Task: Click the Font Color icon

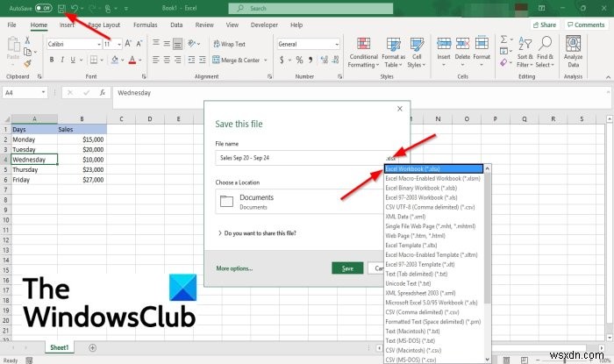Action: coord(132,60)
